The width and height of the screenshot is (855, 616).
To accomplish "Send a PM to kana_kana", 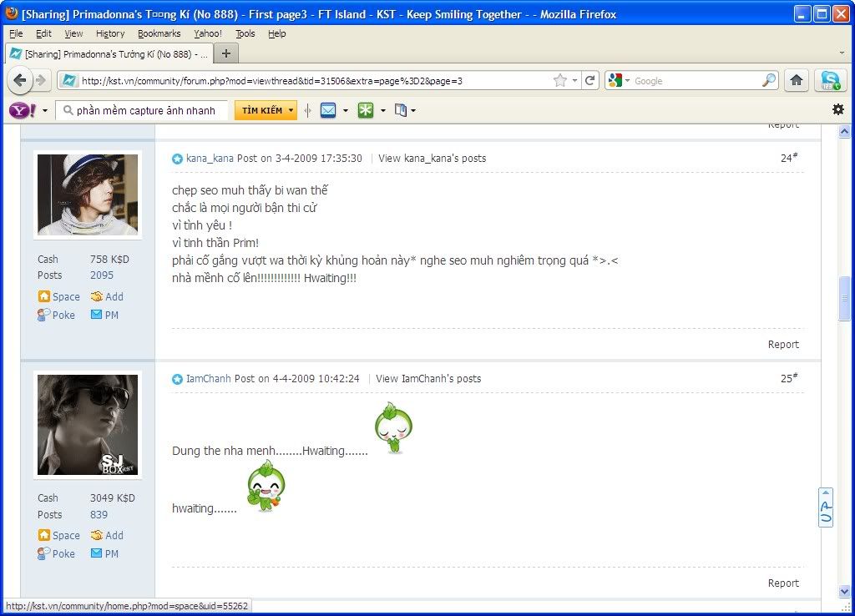I will click(104, 315).
